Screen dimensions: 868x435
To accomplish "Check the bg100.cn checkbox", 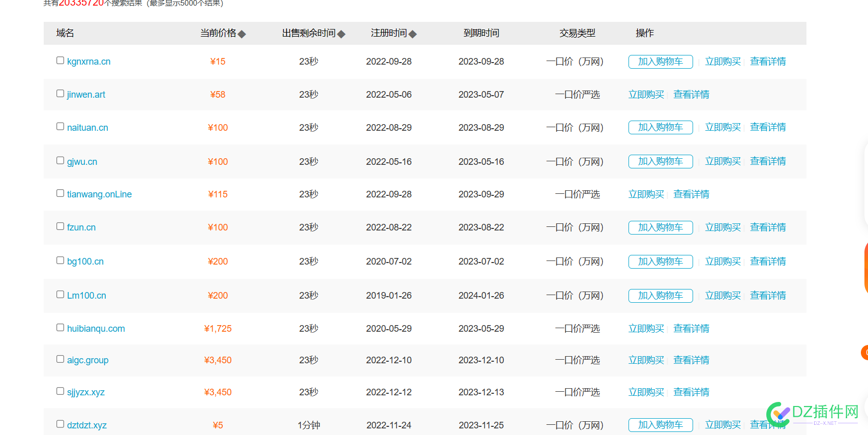I will (60, 260).
